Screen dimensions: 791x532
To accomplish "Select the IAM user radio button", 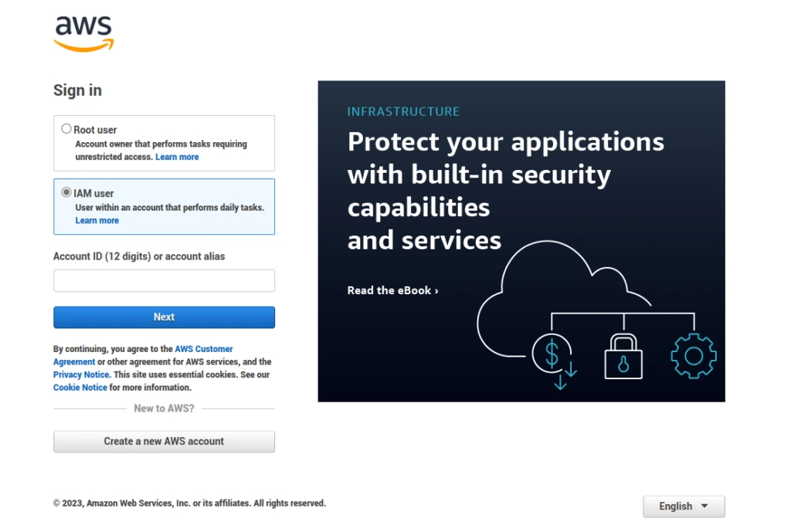I will (66, 192).
